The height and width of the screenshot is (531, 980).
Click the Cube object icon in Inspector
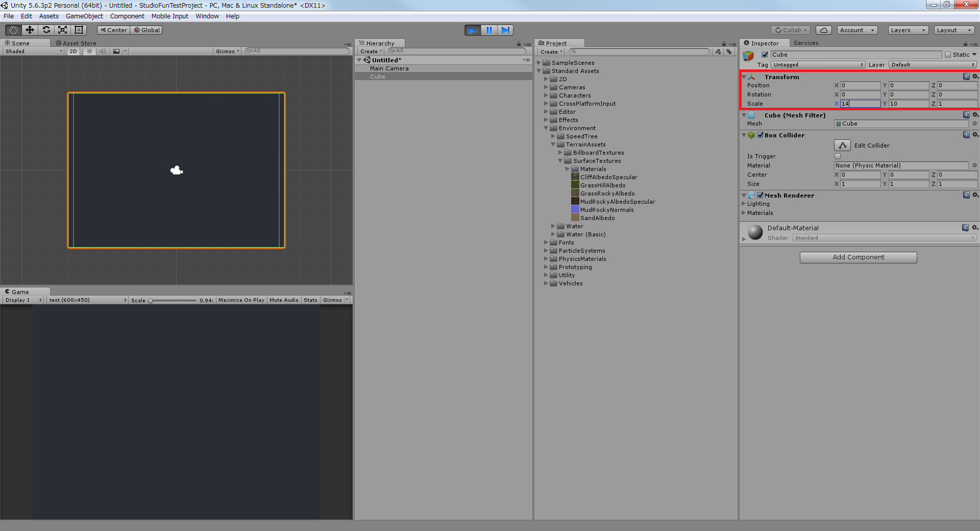pos(749,56)
